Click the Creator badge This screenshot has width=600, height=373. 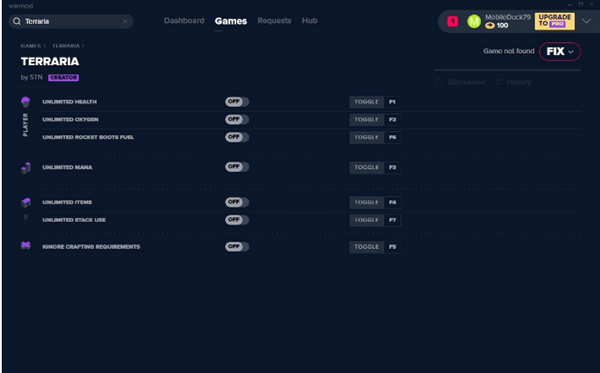(x=64, y=78)
